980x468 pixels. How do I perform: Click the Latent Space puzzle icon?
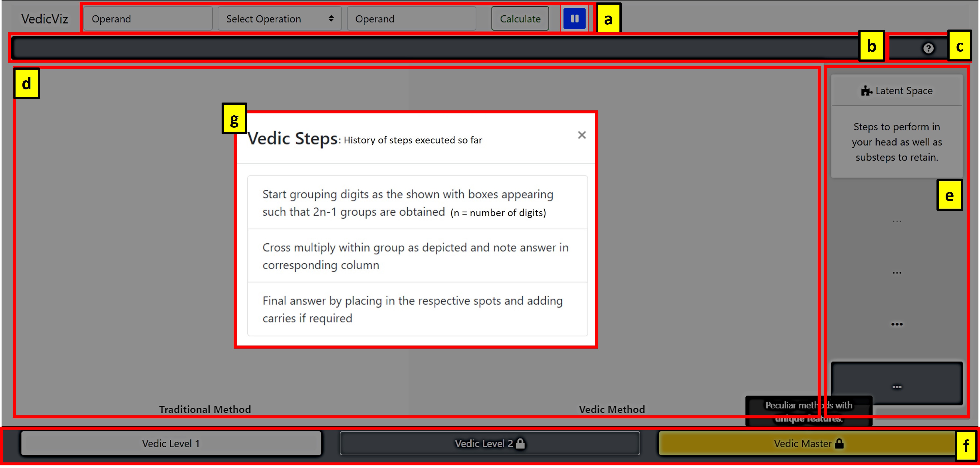point(866,91)
